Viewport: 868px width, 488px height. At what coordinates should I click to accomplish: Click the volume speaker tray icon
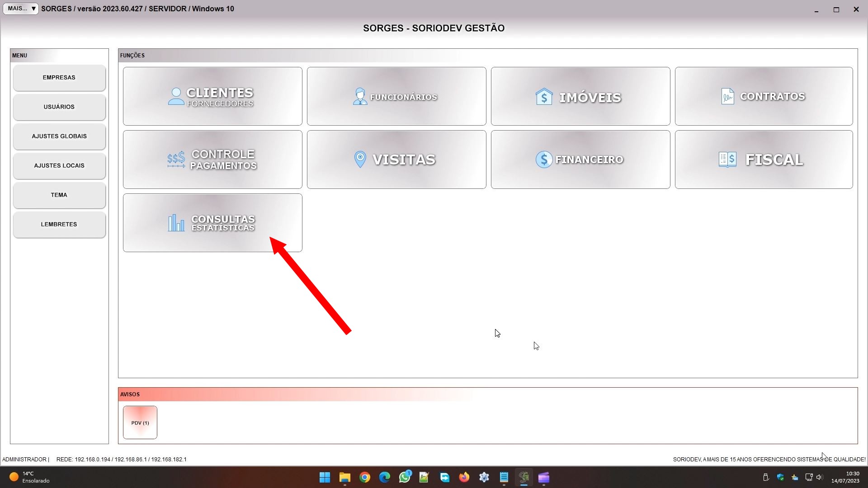click(x=819, y=477)
